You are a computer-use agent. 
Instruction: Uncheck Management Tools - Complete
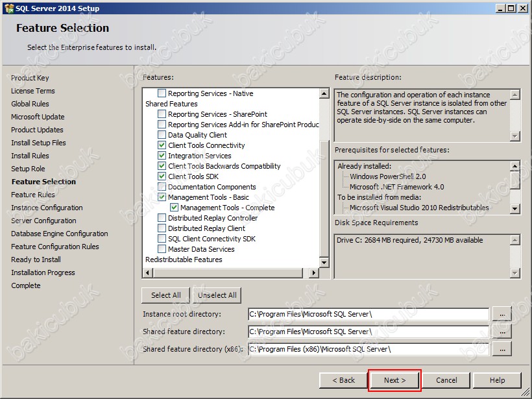click(x=175, y=208)
